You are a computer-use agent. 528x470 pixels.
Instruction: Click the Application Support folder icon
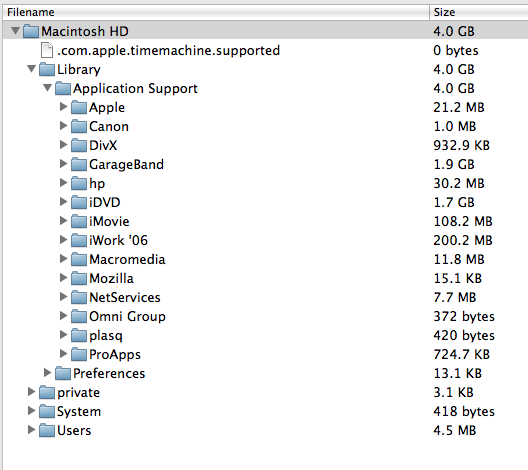tap(63, 88)
